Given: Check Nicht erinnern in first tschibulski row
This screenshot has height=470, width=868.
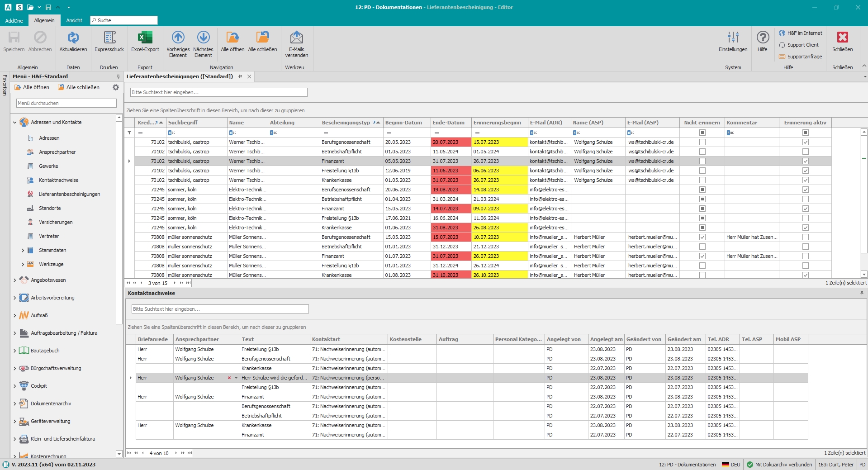Looking at the screenshot, I should pyautogui.click(x=702, y=142).
